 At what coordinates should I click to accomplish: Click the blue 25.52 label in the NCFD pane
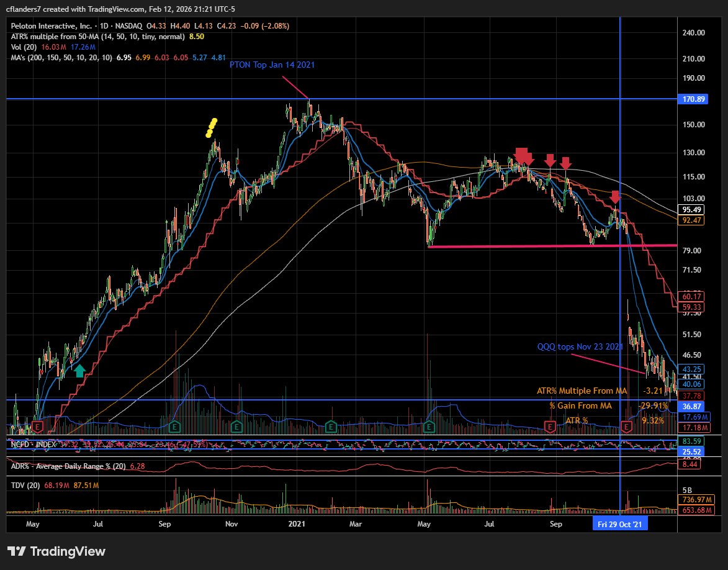(691, 451)
